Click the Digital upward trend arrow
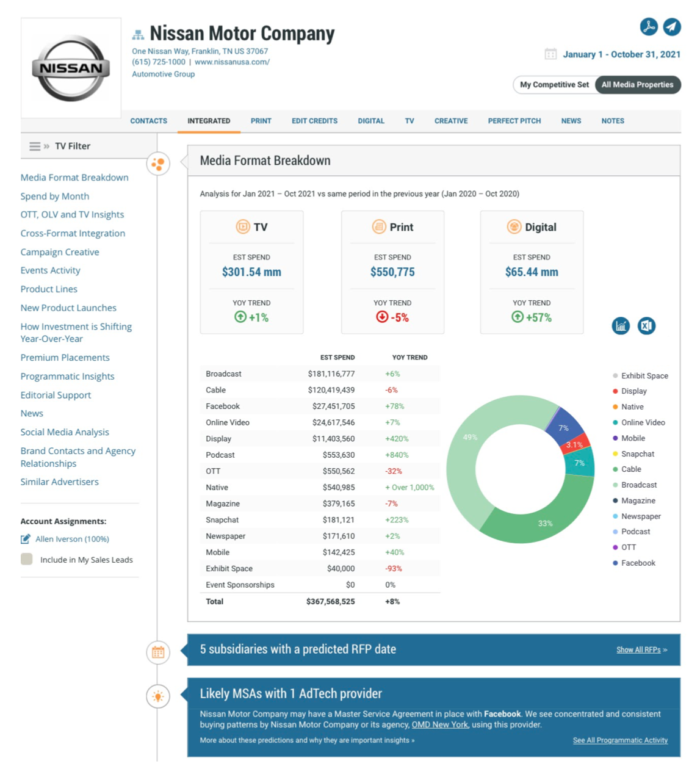This screenshot has width=700, height=780. click(x=518, y=317)
